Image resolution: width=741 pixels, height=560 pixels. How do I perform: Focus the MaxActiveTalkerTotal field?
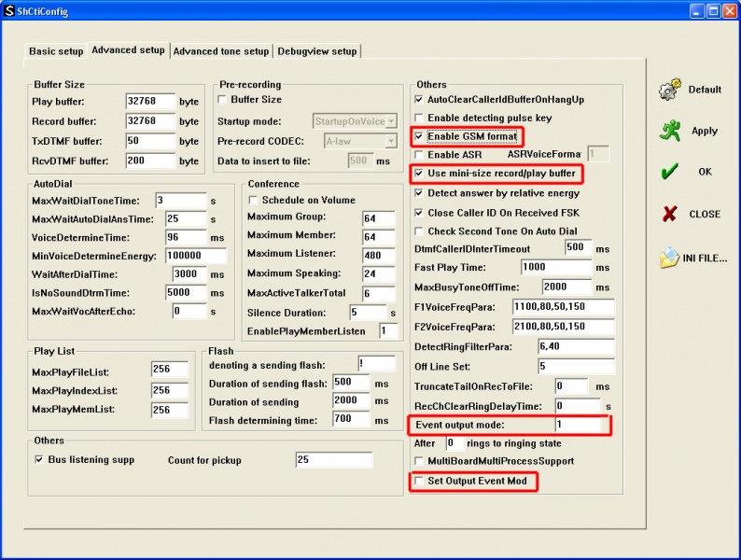(x=379, y=293)
